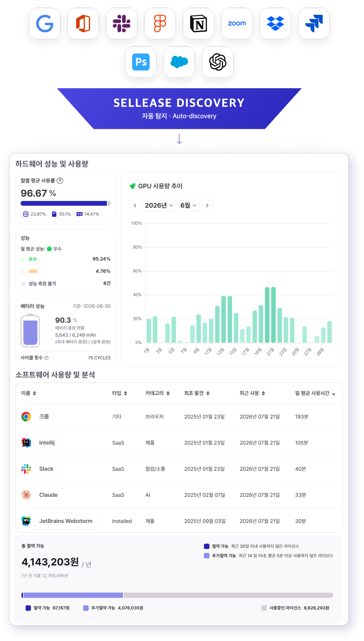Image resolution: width=364 pixels, height=641 pixels.
Task: Click the 4,143,203원 total savings value
Action: click(50, 562)
